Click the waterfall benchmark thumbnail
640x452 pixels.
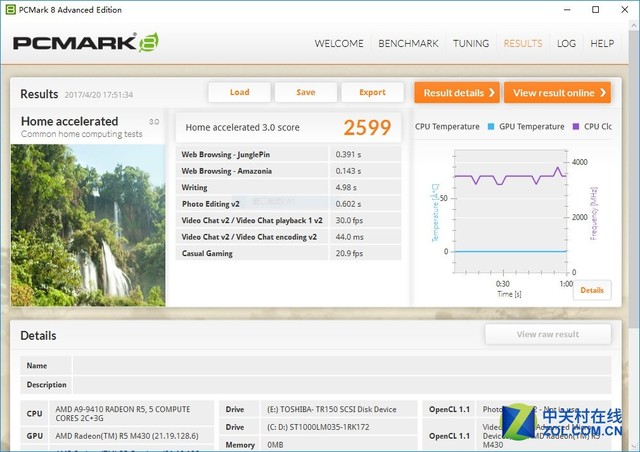pyautogui.click(x=88, y=225)
